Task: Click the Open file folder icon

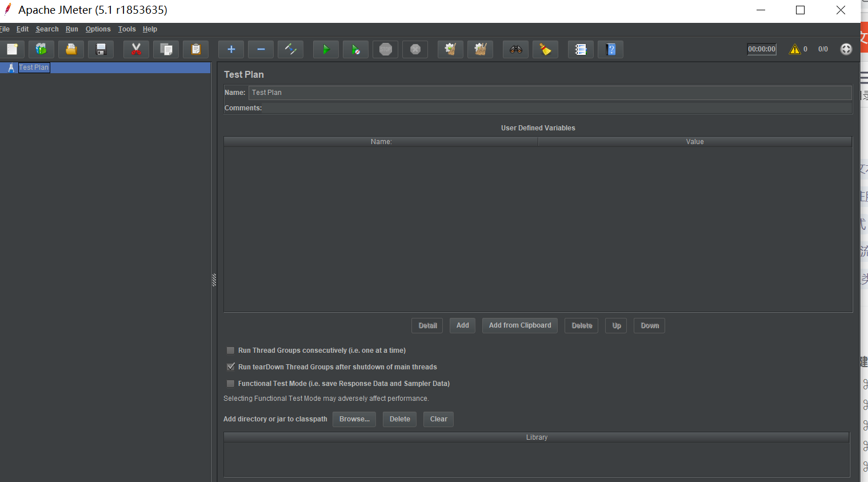Action: coord(71,49)
